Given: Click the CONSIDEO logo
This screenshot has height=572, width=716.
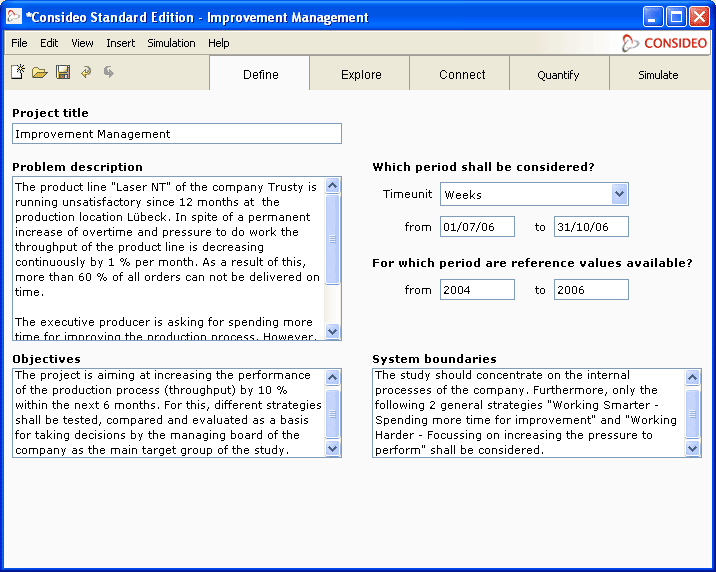Looking at the screenshot, I should [x=664, y=43].
